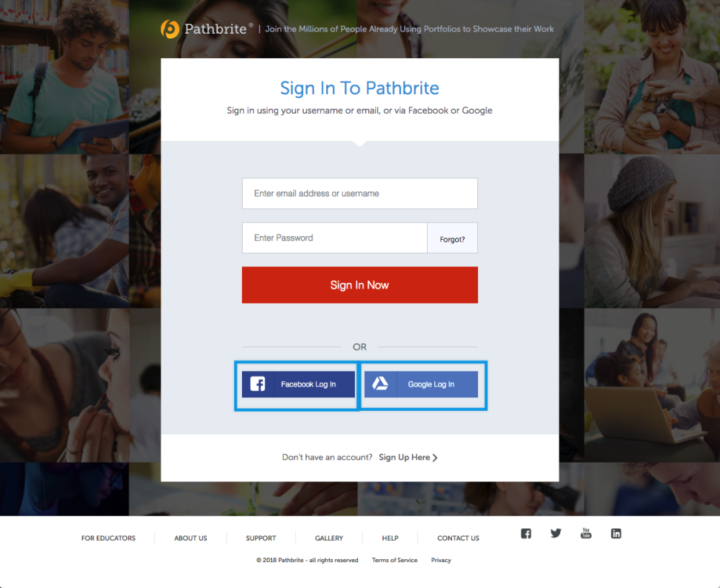Open the YouTube icon in the footer
This screenshot has height=588, width=720.
tap(586, 533)
